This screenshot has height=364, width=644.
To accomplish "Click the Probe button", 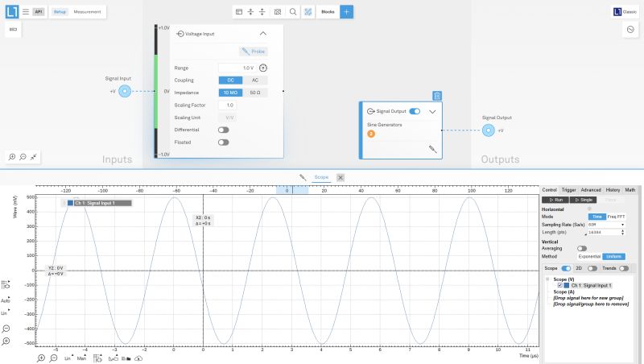I will [x=254, y=52].
